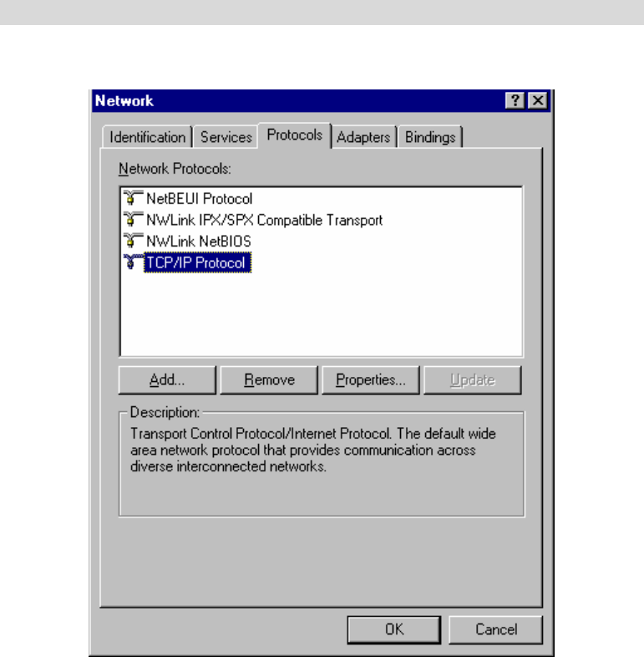Close the Network dialog with the X
Viewport: 644px width, 657px height.
(538, 100)
